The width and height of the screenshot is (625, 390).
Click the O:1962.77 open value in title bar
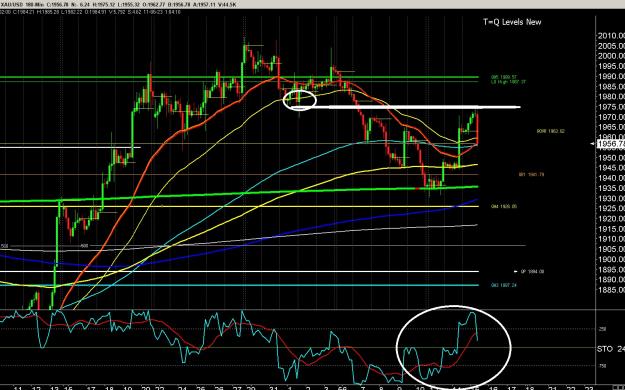(154, 4)
